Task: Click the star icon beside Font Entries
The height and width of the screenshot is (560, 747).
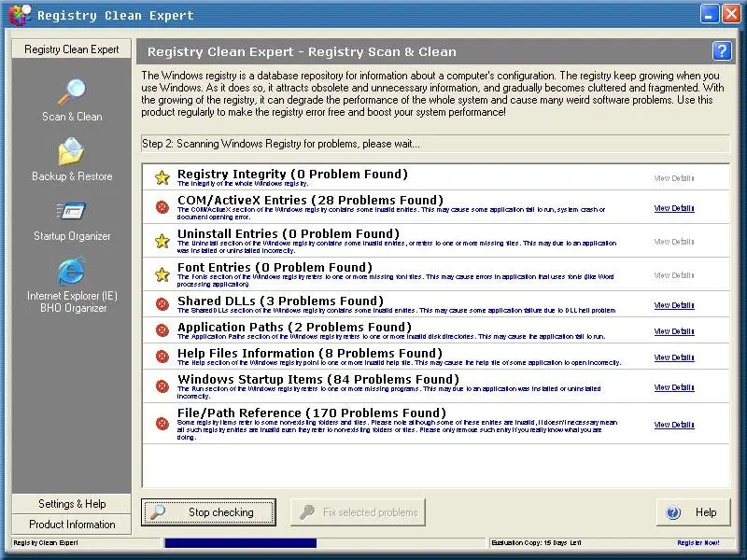Action: (162, 274)
